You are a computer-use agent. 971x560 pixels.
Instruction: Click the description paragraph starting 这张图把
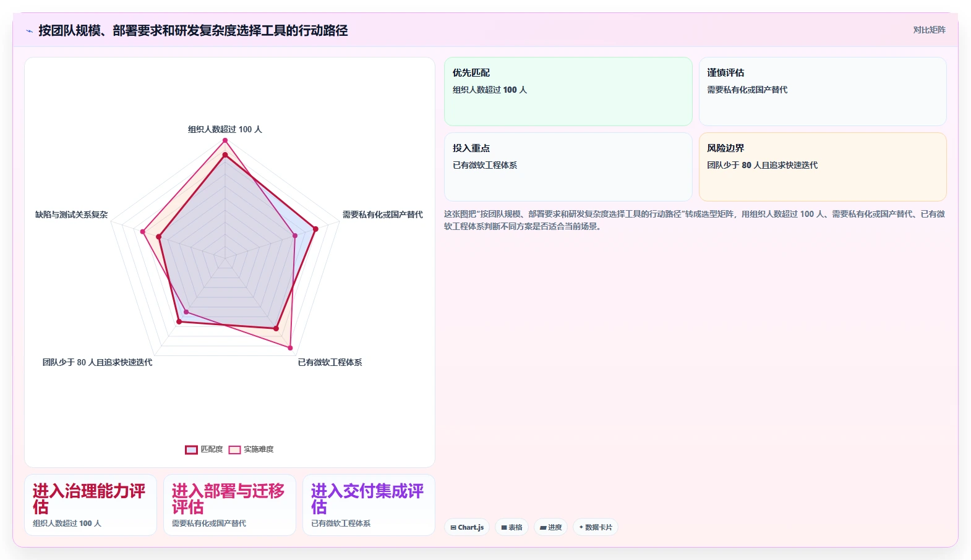point(695,220)
